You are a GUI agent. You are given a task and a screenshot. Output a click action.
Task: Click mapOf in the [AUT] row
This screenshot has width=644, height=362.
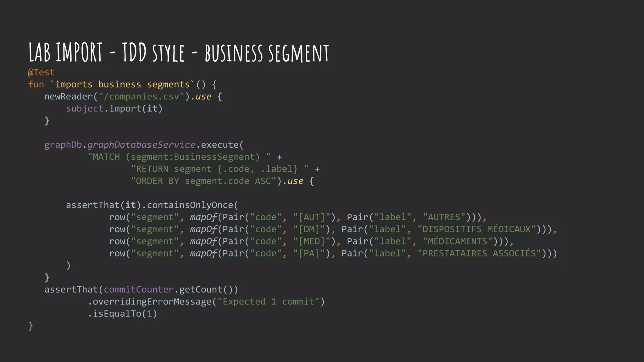tap(204, 217)
